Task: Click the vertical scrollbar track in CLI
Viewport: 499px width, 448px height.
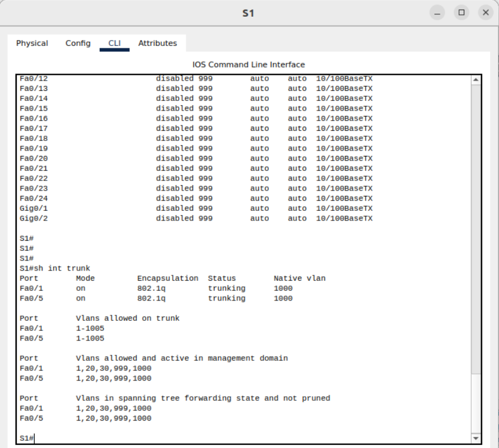Action: 476,403
